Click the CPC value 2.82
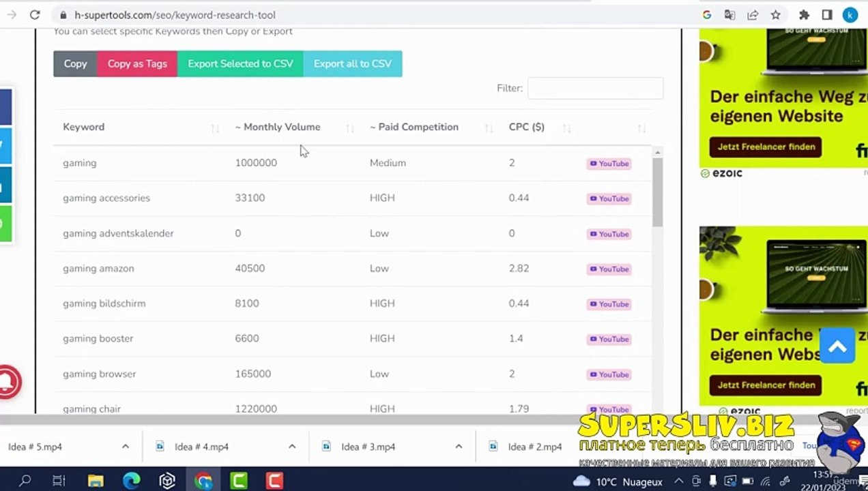The width and height of the screenshot is (868, 491). click(519, 268)
